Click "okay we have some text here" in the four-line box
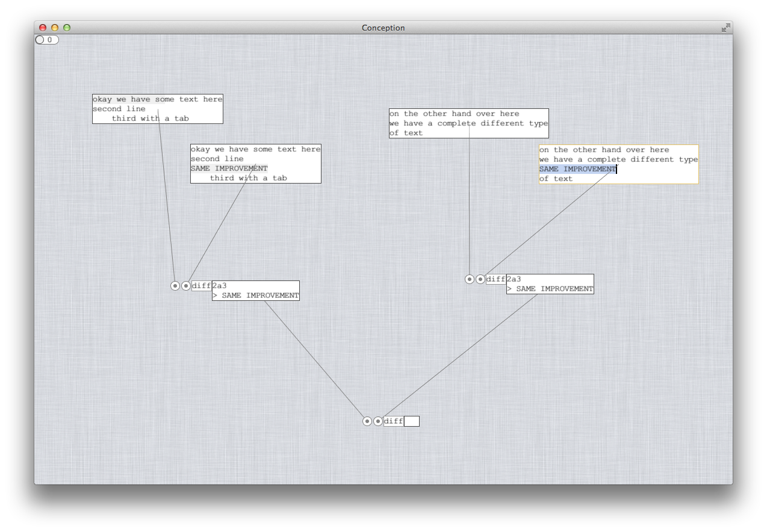The image size is (767, 532). 256,149
